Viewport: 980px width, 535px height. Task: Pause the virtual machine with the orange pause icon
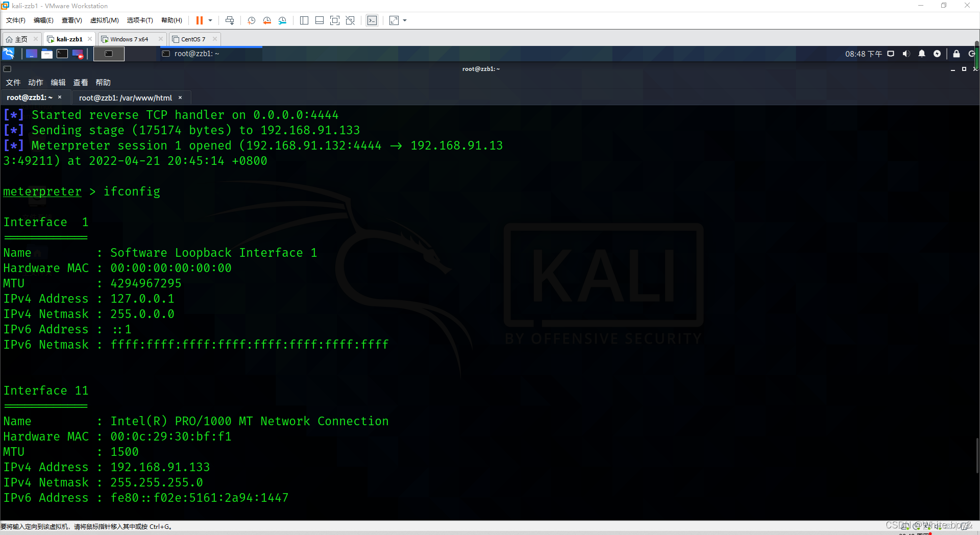coord(200,20)
